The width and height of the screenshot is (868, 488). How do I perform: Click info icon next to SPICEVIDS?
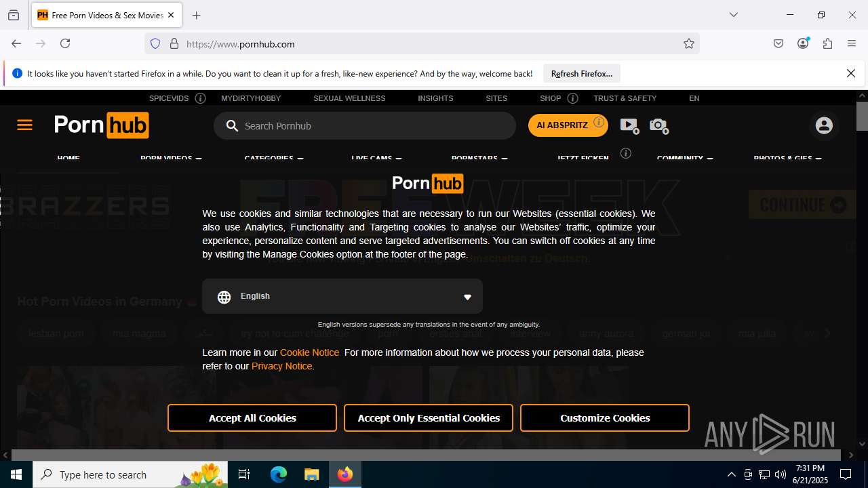[x=200, y=98]
